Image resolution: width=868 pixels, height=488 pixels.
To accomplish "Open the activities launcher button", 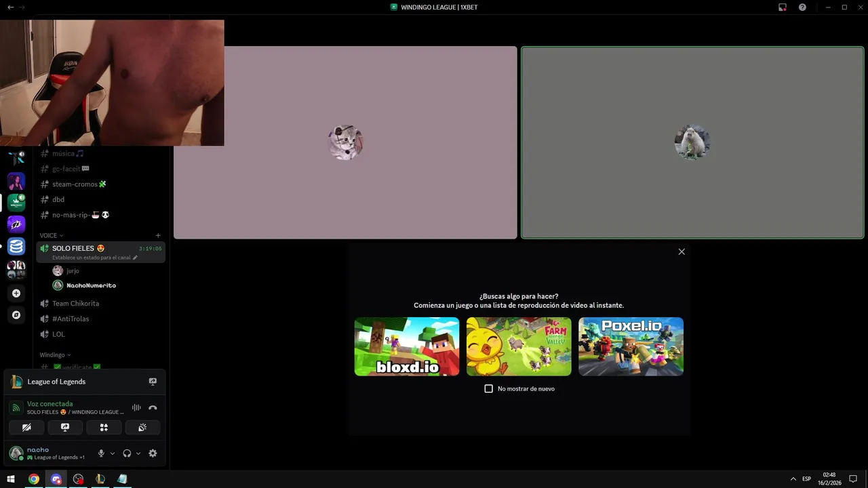I will [104, 428].
